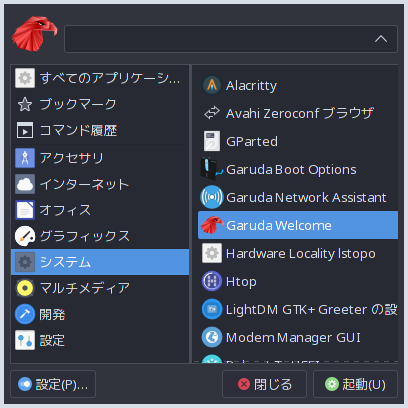Click the 開発 hammer icon
Viewport: 408px width, 408px height.
click(x=25, y=314)
